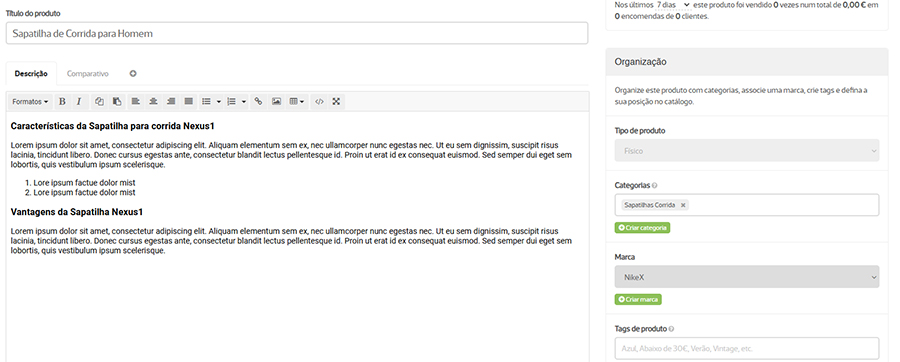900x362 pixels.
Task: Toggle italic formatting in editor toolbar
Action: click(79, 102)
